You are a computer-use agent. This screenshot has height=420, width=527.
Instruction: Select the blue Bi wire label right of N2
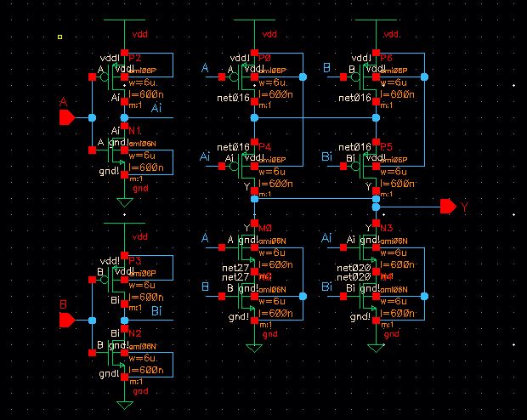(x=156, y=310)
